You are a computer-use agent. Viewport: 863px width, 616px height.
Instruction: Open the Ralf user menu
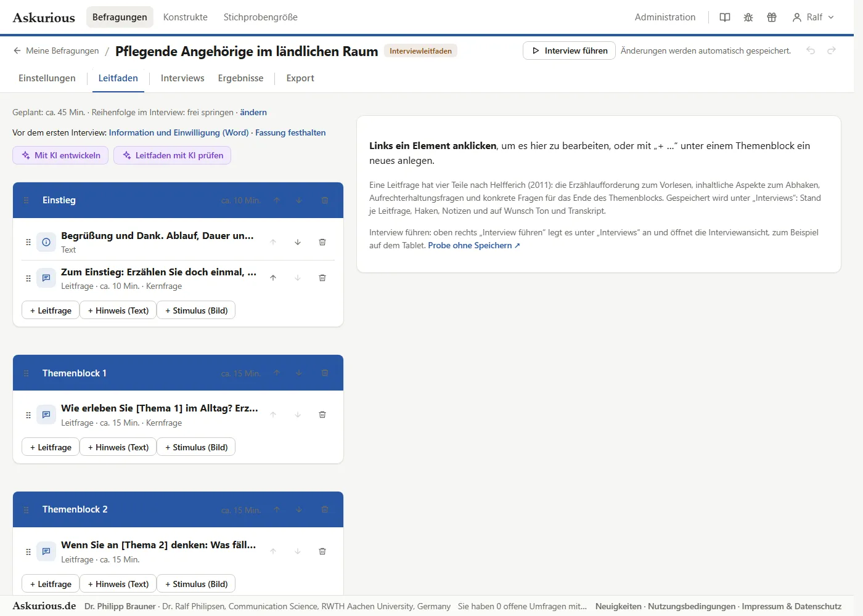[813, 17]
